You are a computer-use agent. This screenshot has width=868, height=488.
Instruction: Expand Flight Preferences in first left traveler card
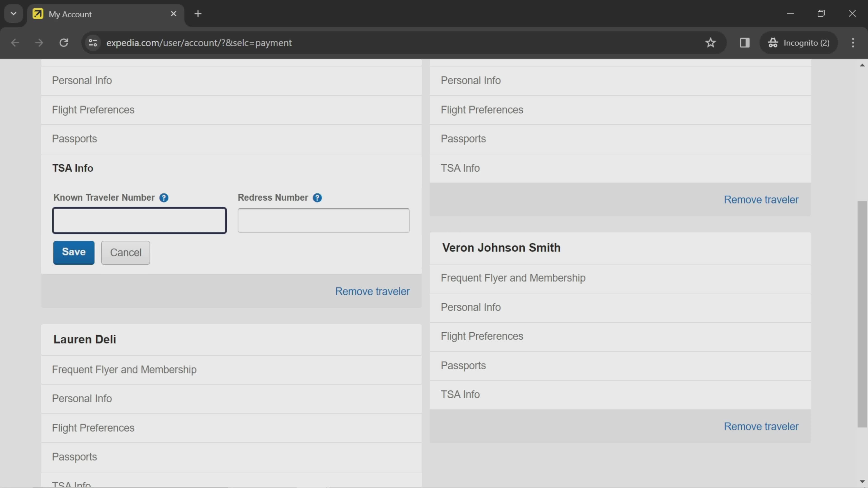point(231,110)
